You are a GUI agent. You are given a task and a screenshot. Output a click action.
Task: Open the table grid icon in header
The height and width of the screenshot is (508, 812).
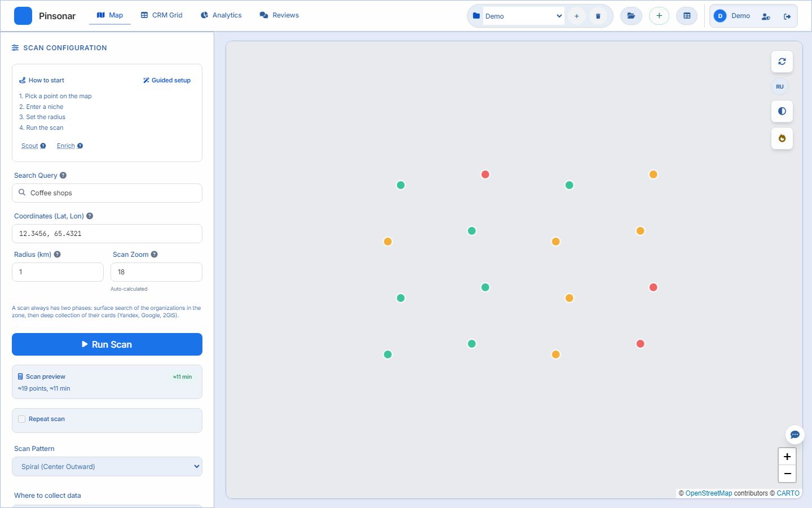pos(687,16)
